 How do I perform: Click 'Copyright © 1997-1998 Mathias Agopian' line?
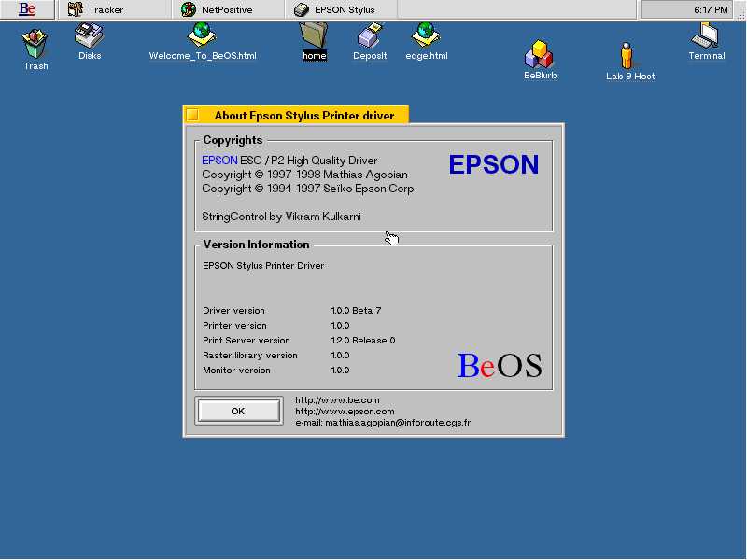(x=305, y=175)
